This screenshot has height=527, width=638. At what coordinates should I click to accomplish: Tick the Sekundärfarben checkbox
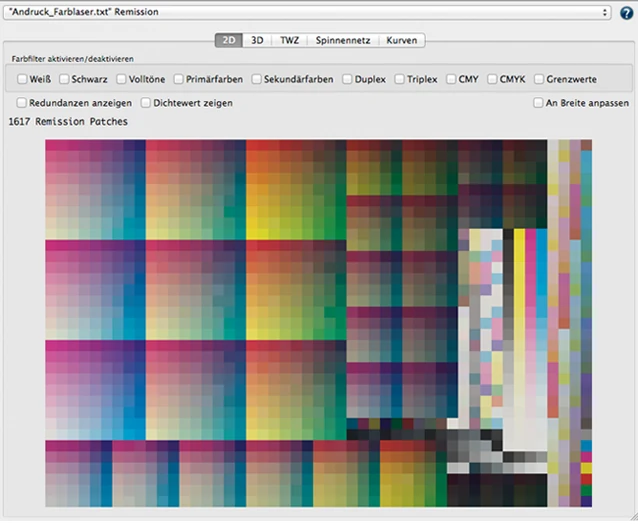256,79
